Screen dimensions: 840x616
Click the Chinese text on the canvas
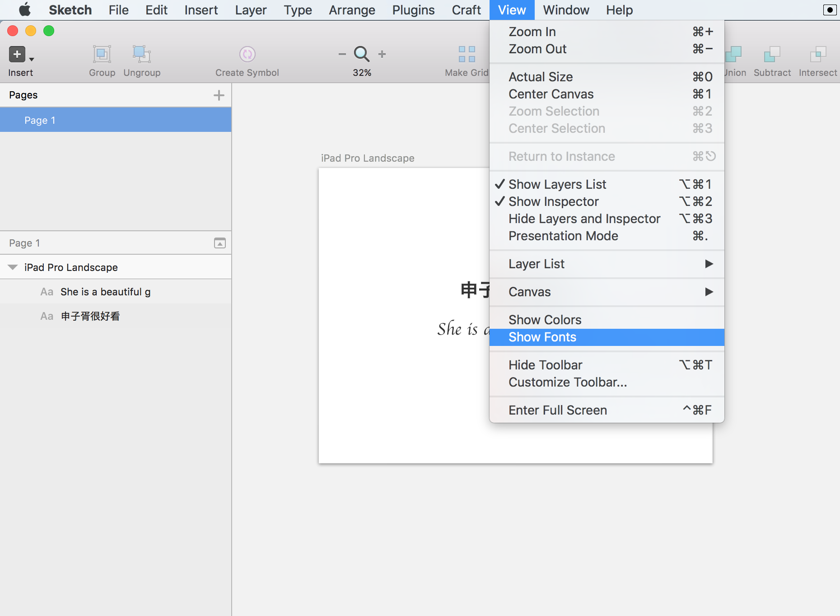point(475,290)
